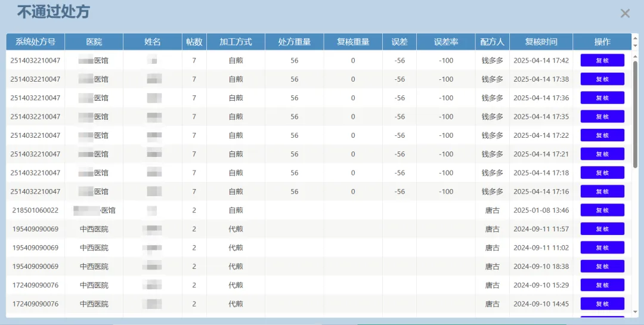The width and height of the screenshot is (644, 325).
Task: Click 复核 on the 2025-04-14 17:22 record
Action: [602, 135]
